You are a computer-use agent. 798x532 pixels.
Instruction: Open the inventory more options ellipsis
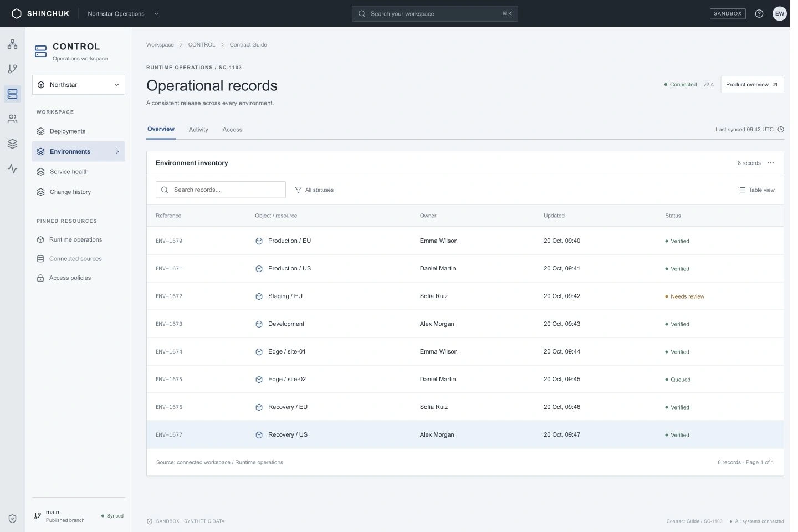[x=770, y=163]
